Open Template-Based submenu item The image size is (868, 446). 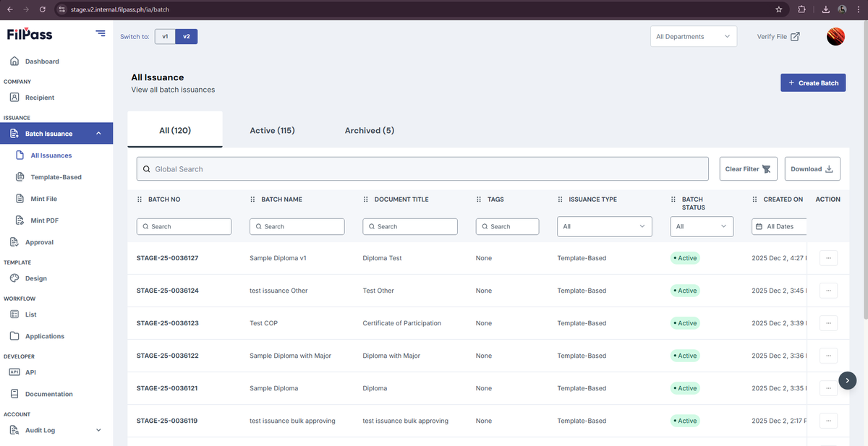pos(56,177)
